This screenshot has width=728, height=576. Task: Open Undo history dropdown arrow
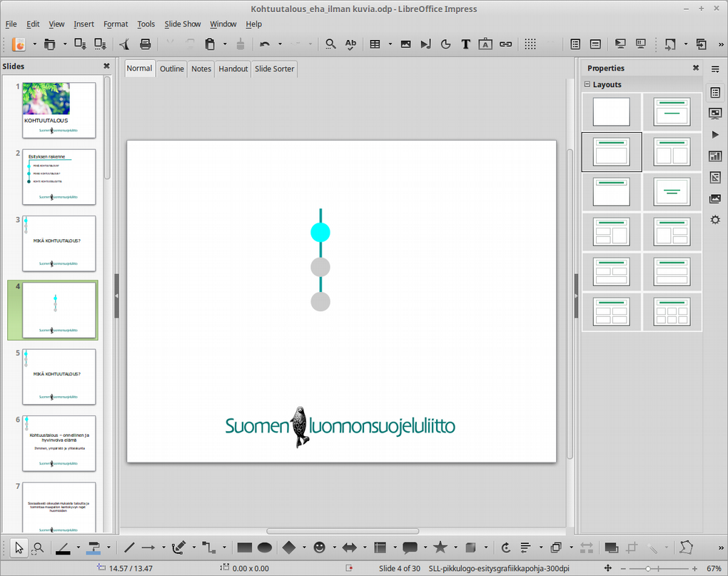280,44
